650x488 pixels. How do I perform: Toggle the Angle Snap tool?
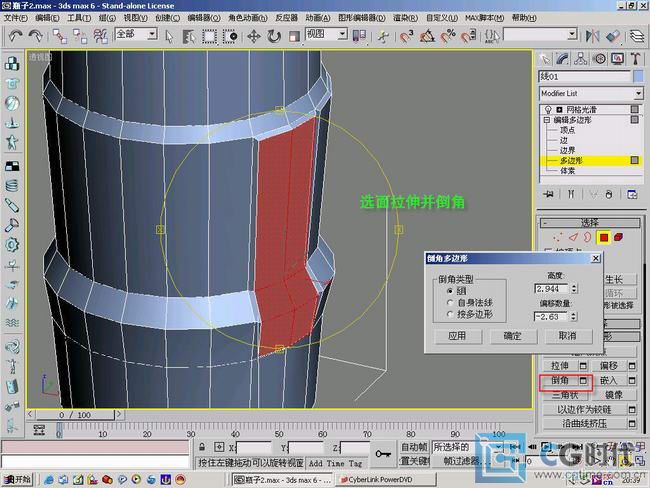click(427, 36)
